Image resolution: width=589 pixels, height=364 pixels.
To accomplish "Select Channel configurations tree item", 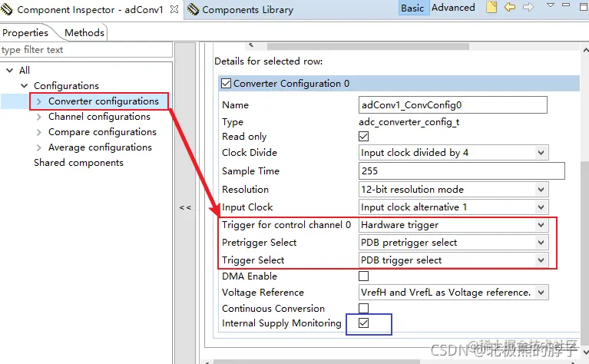I will (x=99, y=117).
